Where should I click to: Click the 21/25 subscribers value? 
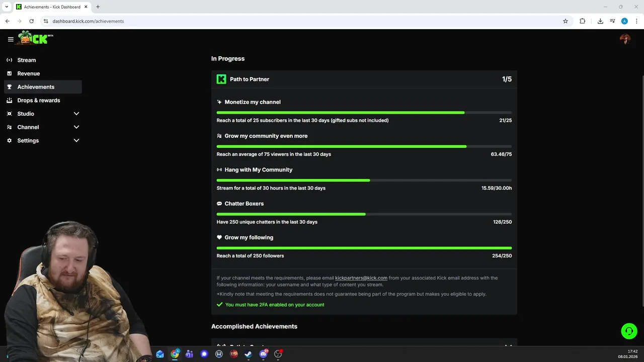coord(506,121)
